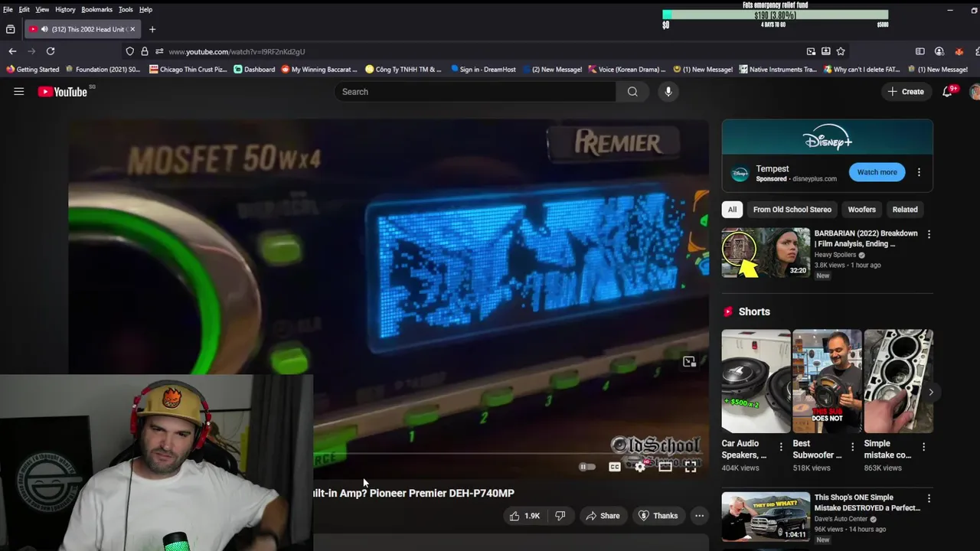Open site permissions icon in address bar
The height and width of the screenshot is (551, 980).
[158, 51]
